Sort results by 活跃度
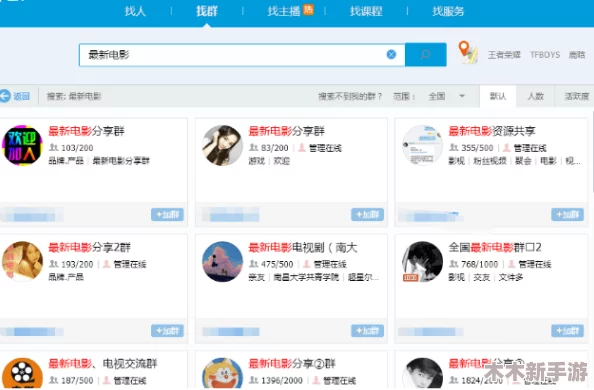The width and height of the screenshot is (594, 390). (x=577, y=96)
